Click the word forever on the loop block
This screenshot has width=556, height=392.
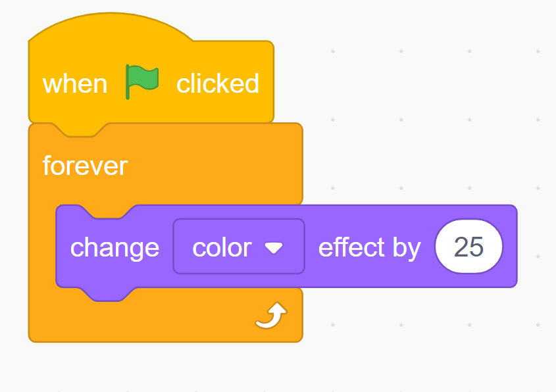point(85,166)
